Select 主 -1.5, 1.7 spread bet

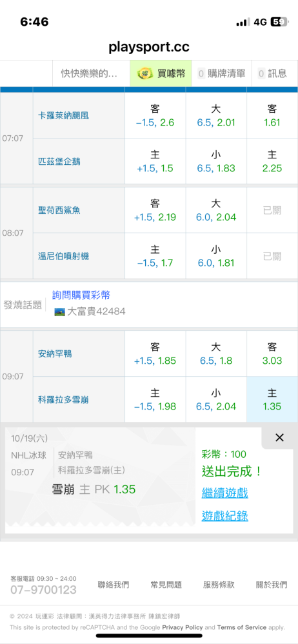tap(155, 256)
